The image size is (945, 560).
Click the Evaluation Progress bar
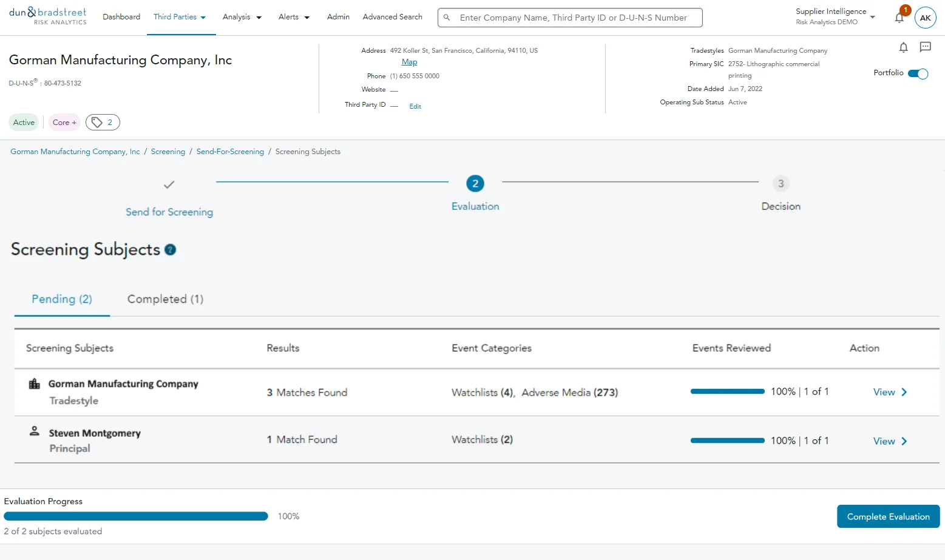click(136, 516)
